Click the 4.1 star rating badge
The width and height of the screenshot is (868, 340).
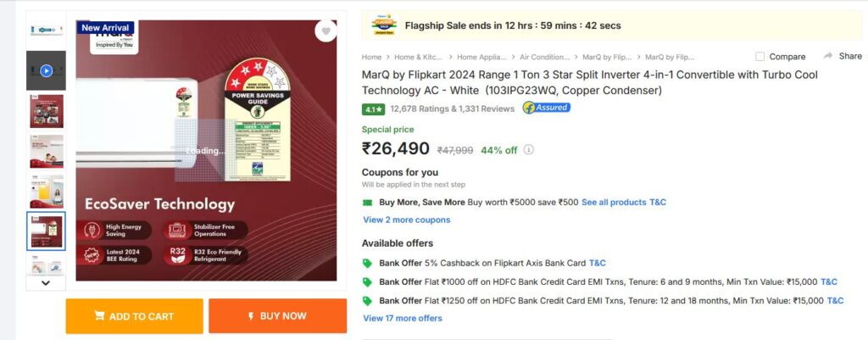point(373,109)
